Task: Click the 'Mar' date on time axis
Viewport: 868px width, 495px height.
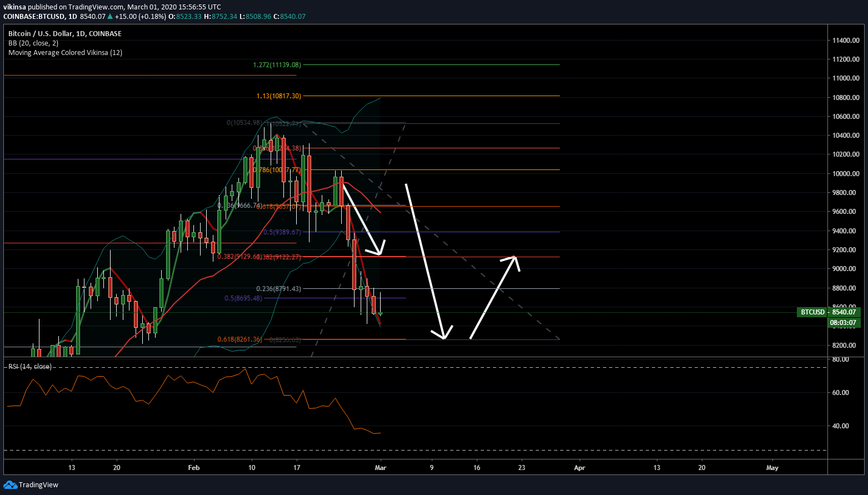Action: click(381, 468)
